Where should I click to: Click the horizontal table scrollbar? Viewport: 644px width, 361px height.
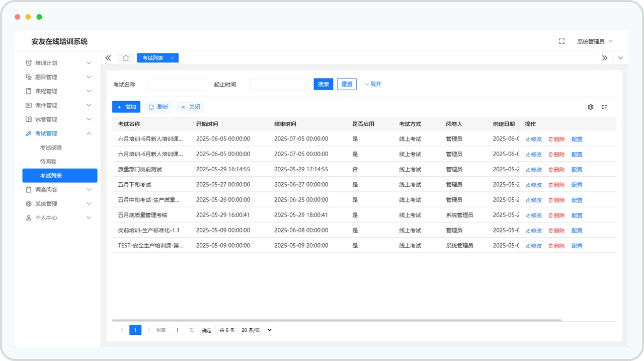coord(337,320)
